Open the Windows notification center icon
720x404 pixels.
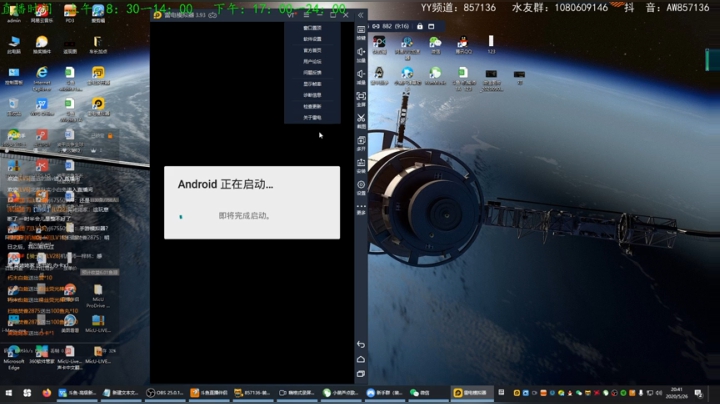tap(699, 393)
